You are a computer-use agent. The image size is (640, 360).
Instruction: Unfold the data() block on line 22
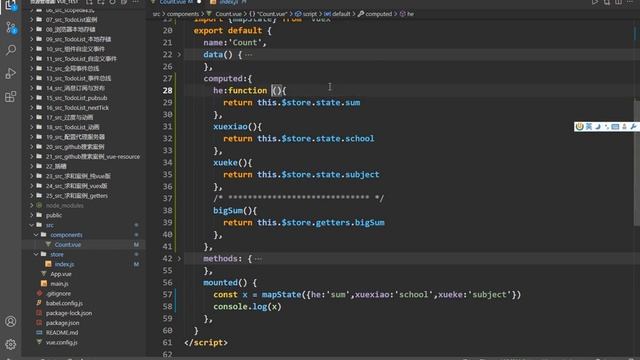point(179,54)
